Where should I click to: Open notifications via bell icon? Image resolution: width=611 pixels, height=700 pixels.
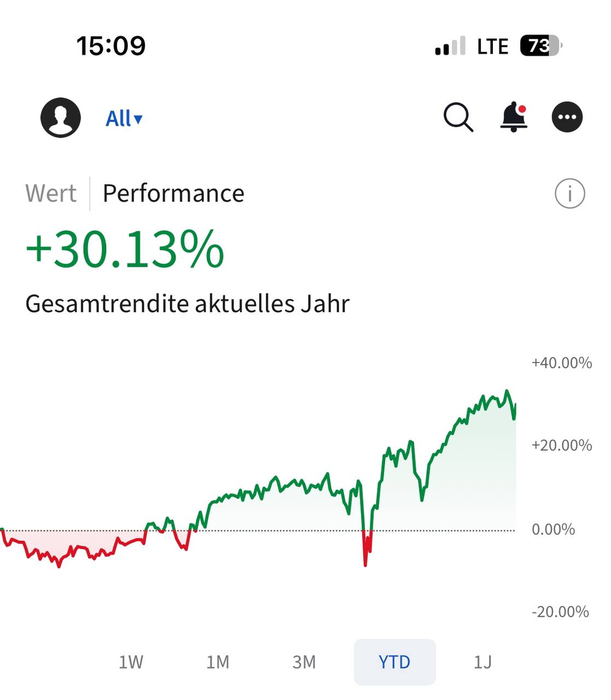pyautogui.click(x=514, y=116)
